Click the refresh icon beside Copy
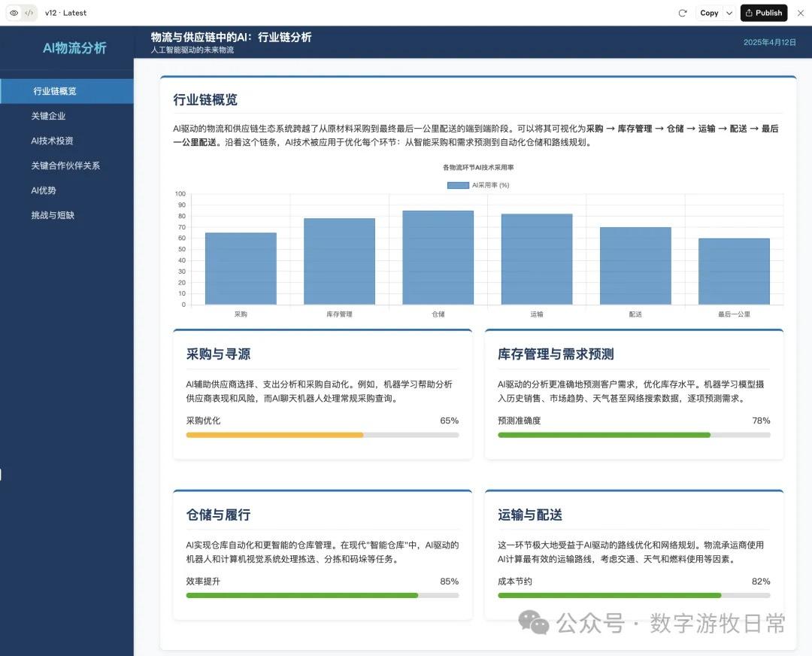The height and width of the screenshot is (656, 812). [683, 13]
